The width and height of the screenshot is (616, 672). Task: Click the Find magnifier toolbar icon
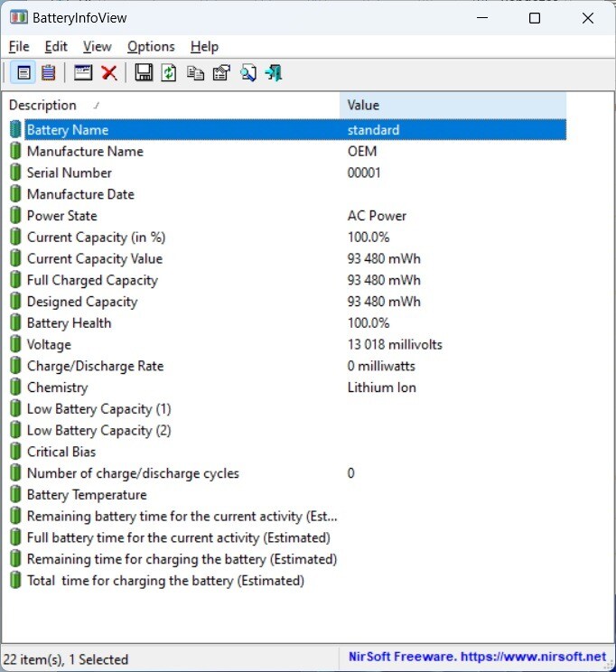pos(248,73)
